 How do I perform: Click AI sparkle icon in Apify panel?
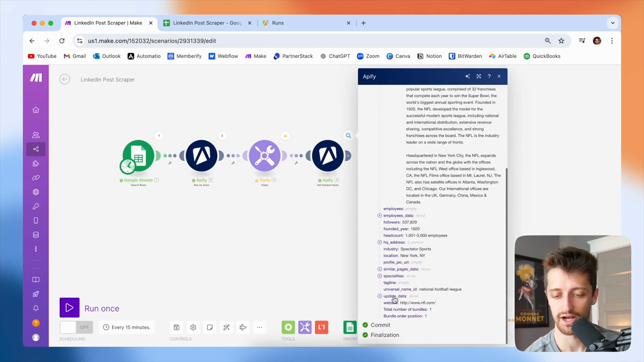(467, 76)
